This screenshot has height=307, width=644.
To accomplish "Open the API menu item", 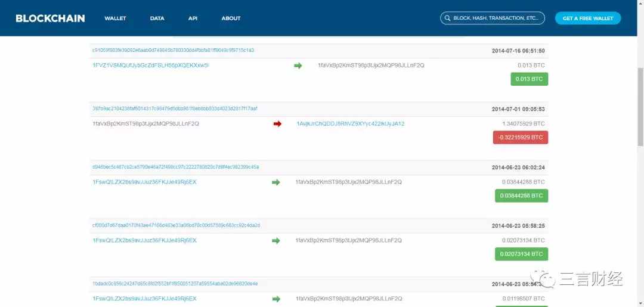I will (193, 18).
